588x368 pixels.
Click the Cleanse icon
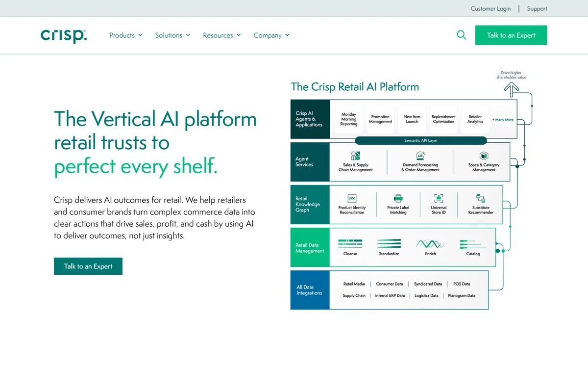click(350, 243)
